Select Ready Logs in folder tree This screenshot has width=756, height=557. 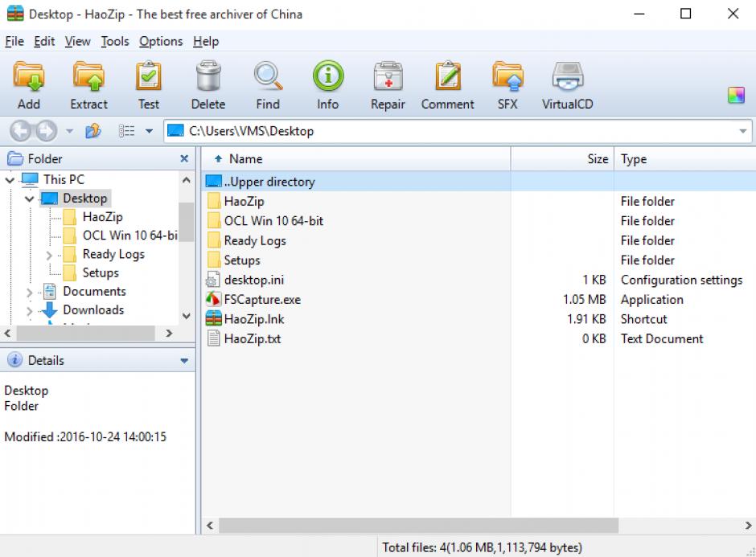[113, 255]
